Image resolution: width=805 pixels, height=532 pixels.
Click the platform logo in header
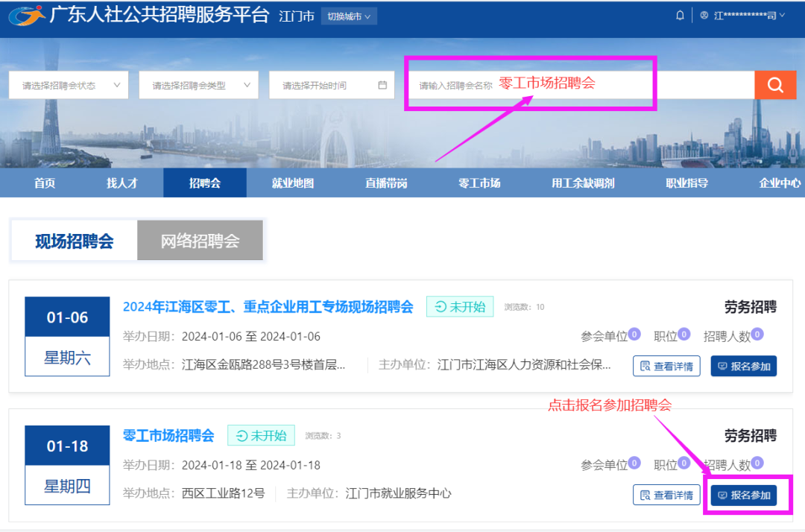pyautogui.click(x=27, y=16)
